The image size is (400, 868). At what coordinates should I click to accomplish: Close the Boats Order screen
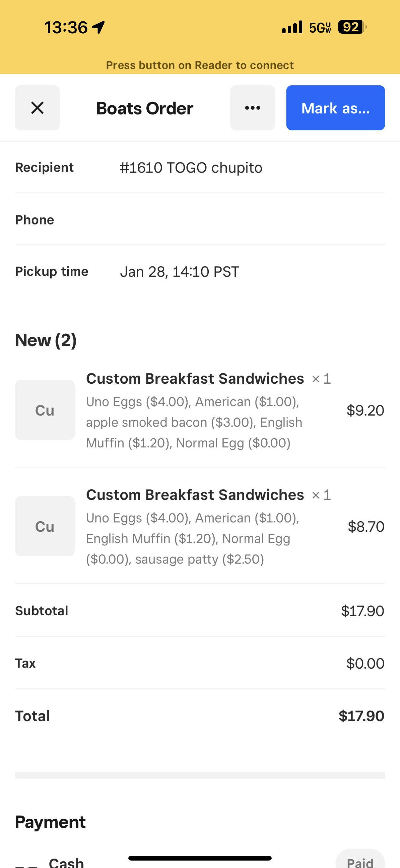[x=38, y=108]
